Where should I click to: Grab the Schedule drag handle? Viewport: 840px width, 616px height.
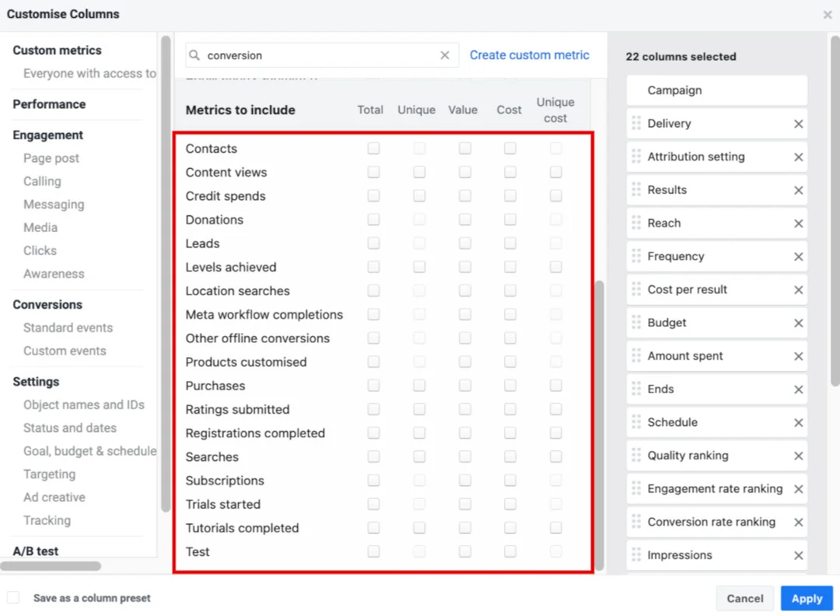[x=636, y=422]
